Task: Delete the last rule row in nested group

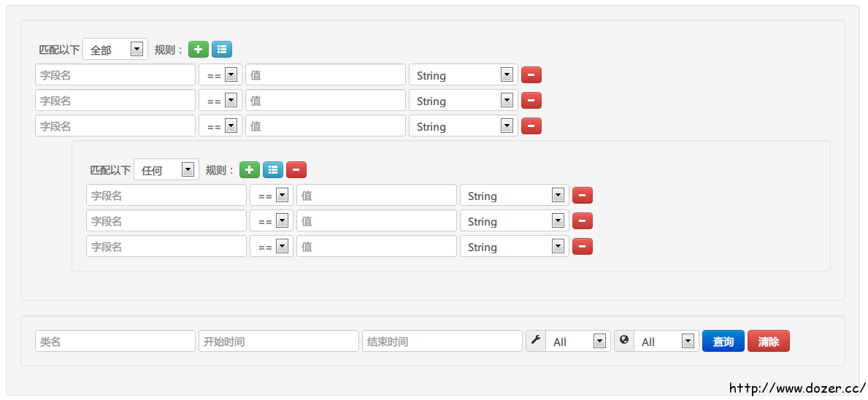Action: click(x=583, y=247)
